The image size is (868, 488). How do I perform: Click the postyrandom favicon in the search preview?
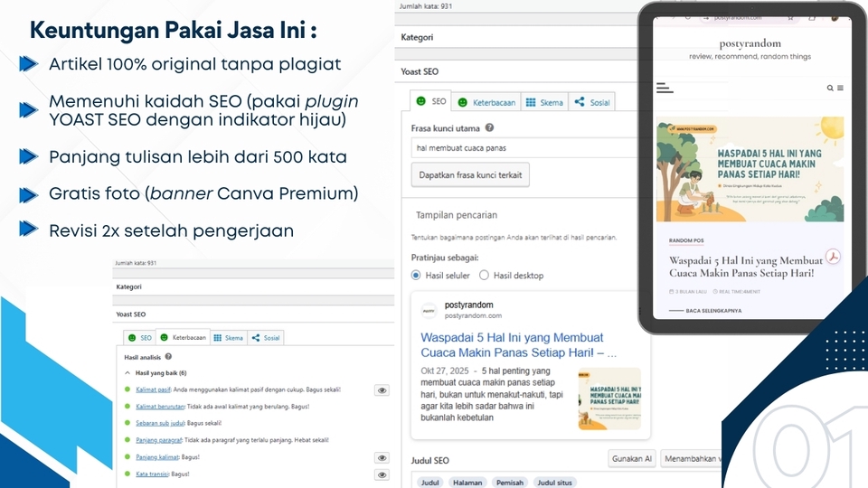click(x=429, y=310)
